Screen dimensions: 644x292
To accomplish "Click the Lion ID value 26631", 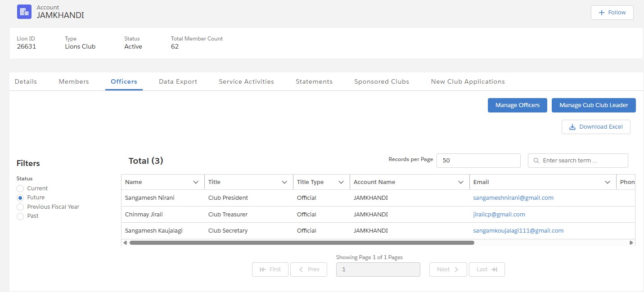I will [27, 46].
